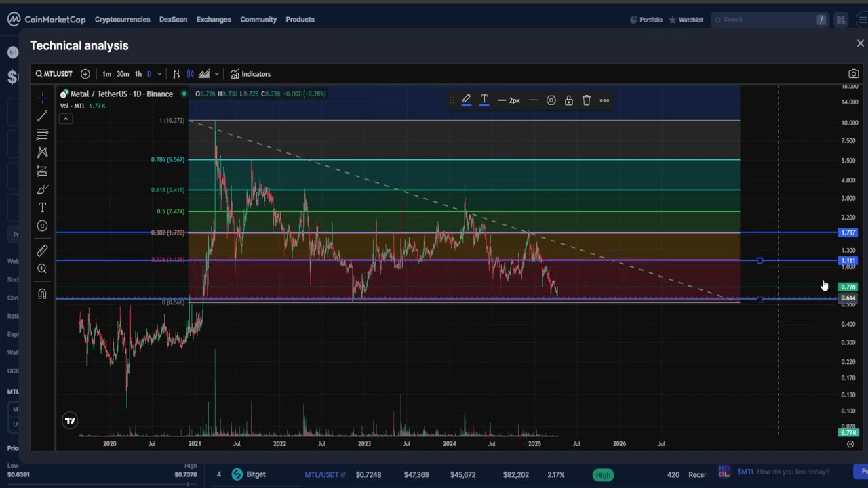Choose the candlestick chart style
This screenshot has width=868, height=488.
[x=191, y=74]
